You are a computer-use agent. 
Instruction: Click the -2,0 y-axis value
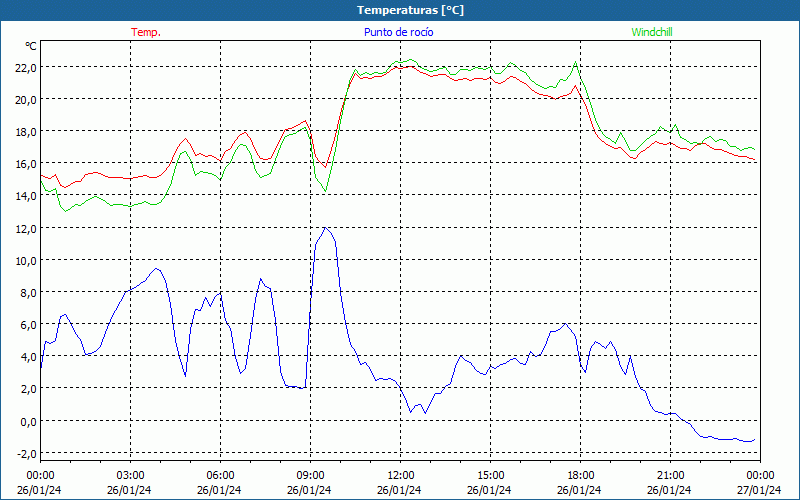pos(26,454)
